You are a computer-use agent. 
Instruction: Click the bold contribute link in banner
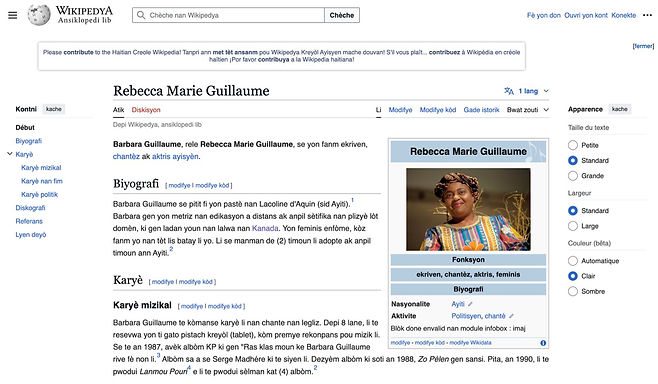[x=78, y=52]
